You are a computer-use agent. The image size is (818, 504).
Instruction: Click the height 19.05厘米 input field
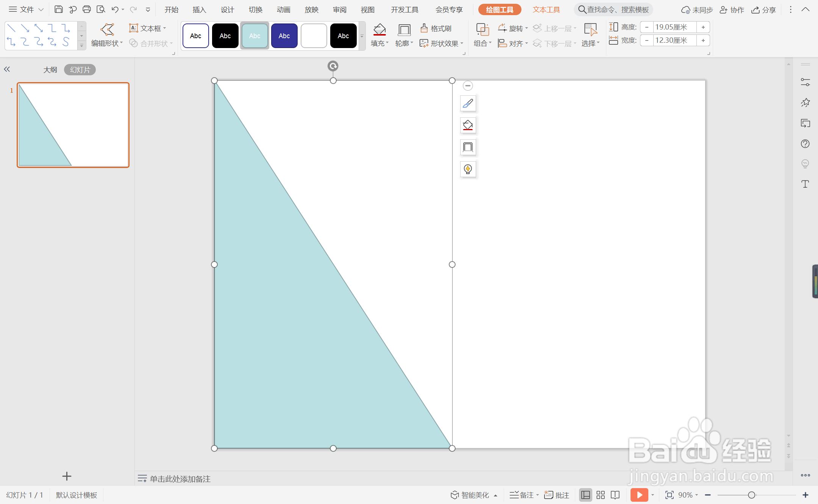(x=675, y=27)
